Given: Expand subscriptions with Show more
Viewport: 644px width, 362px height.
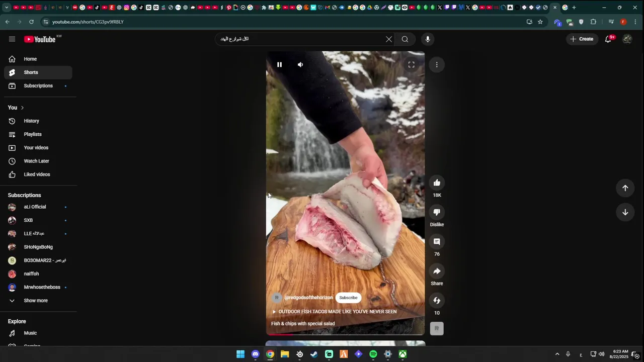Looking at the screenshot, I should click(38, 301).
